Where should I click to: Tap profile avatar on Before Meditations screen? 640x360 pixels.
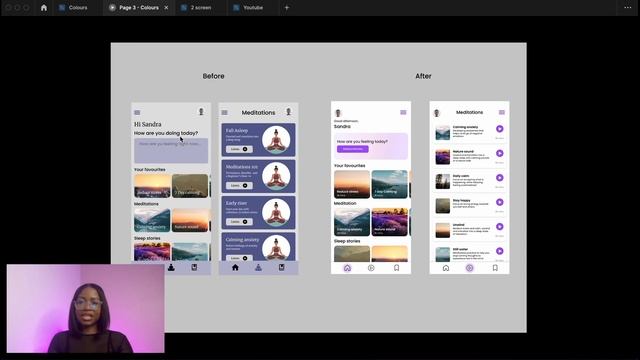pyautogui.click(x=289, y=111)
